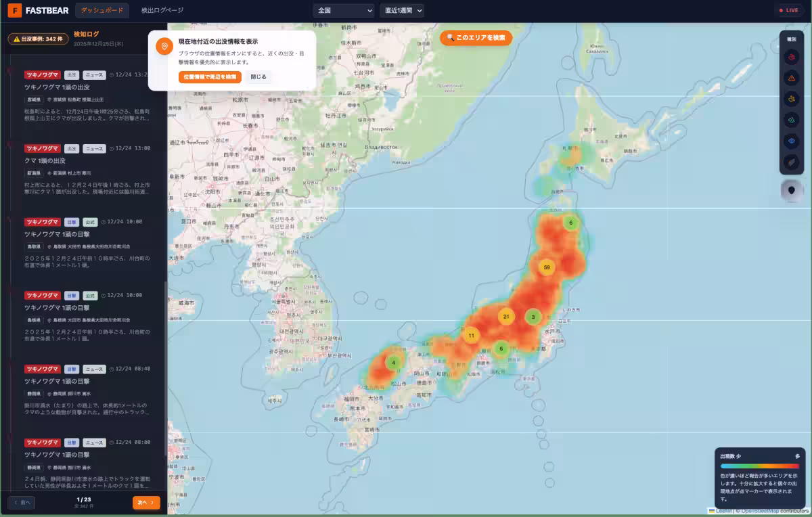Click the orange location pin icon in popup
The width and height of the screenshot is (812, 517).
(163, 46)
